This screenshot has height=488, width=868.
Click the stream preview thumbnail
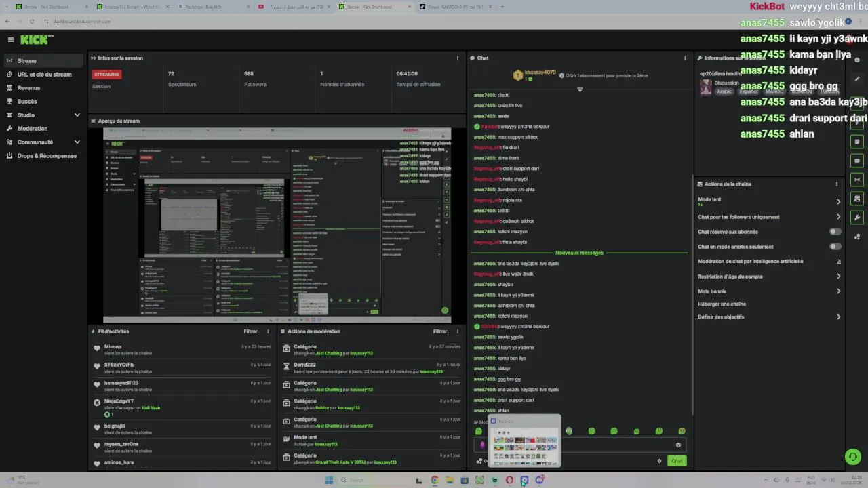[277, 225]
